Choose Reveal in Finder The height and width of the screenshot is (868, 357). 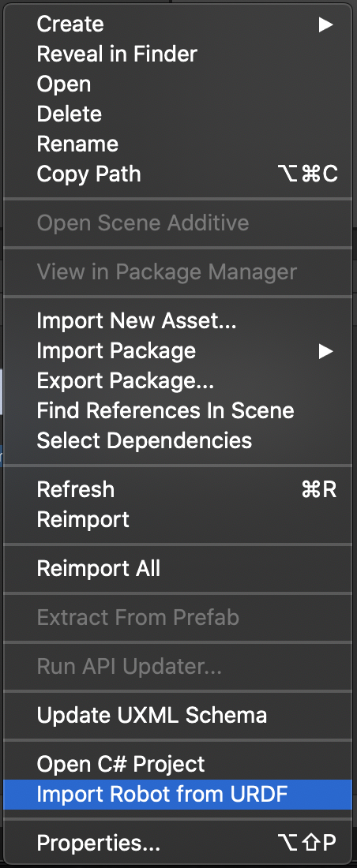pos(178,54)
